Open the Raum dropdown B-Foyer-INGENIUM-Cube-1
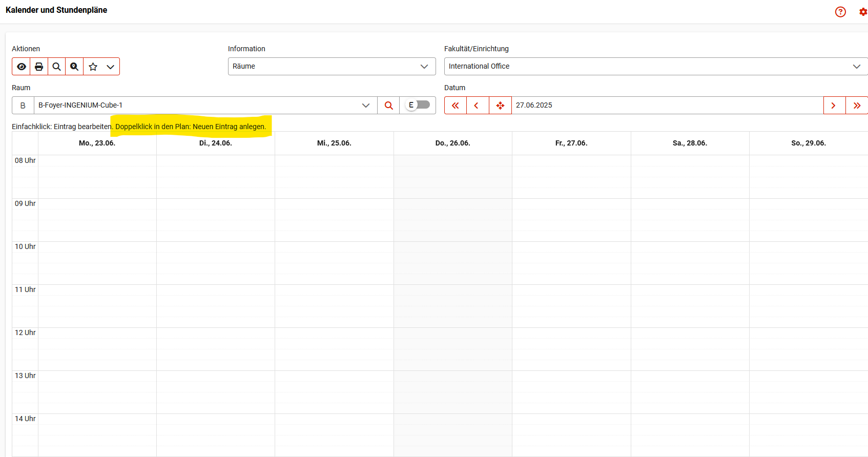The image size is (868, 457). [x=205, y=106]
